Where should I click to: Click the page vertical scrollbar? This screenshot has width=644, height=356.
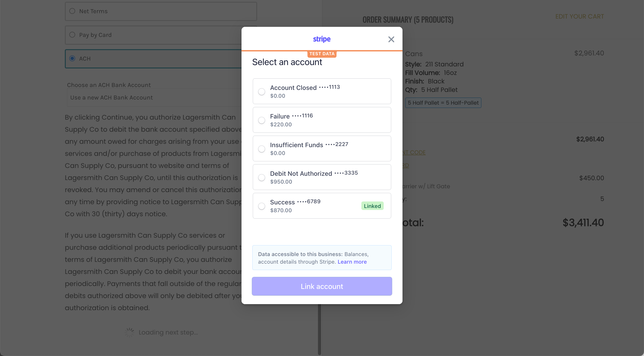[x=319, y=329]
